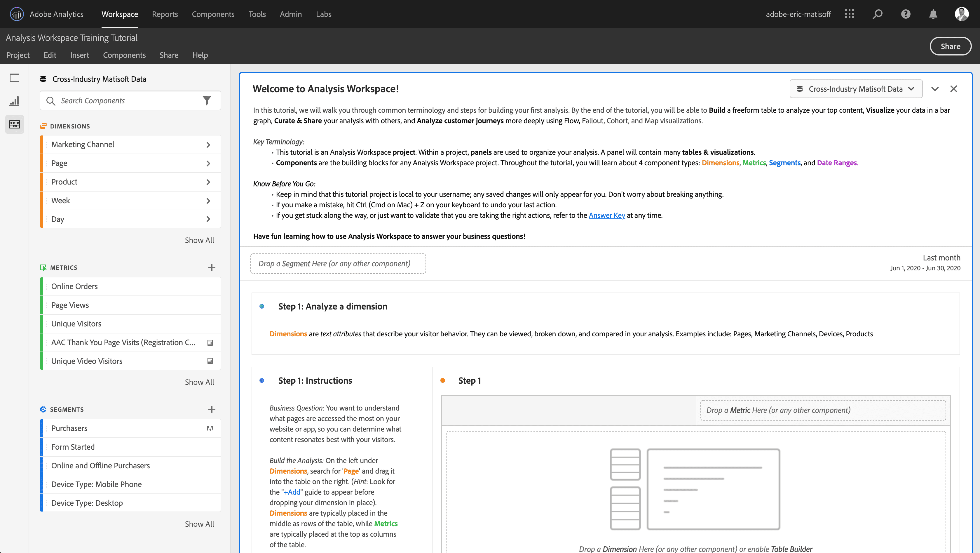Select the Components icon in left rail
Viewport: 980px width, 553px height.
tap(15, 124)
